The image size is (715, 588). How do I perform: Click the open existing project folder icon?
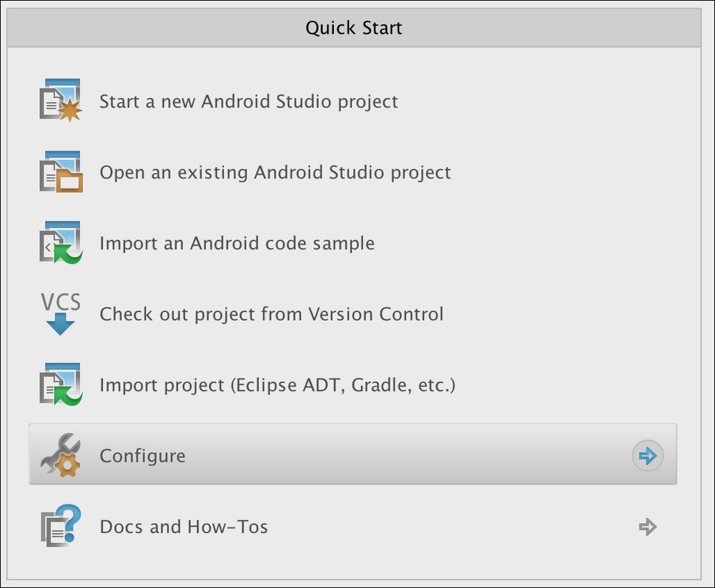[61, 172]
